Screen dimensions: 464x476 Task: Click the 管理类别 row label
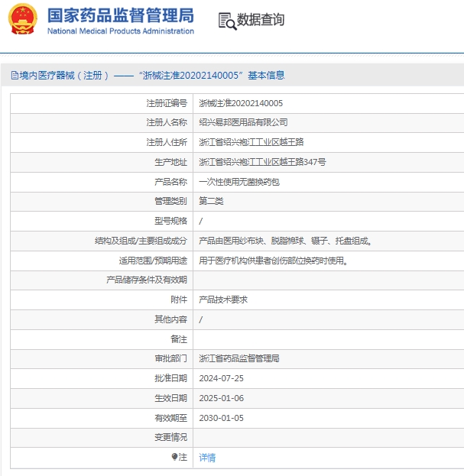(170, 201)
